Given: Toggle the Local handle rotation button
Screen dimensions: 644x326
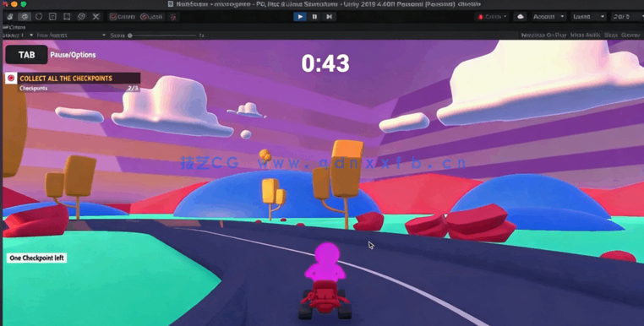Looking at the screenshot, I should pyautogui.click(x=151, y=17).
